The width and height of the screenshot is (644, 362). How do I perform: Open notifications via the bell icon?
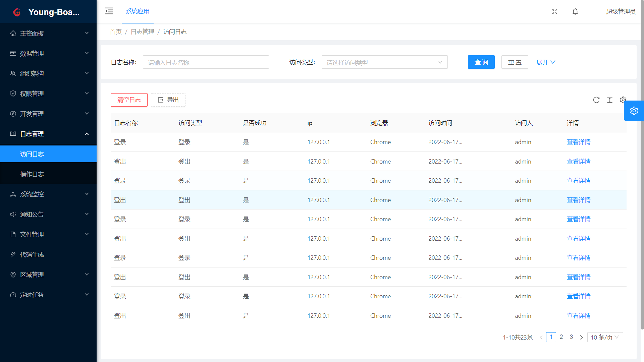575,11
